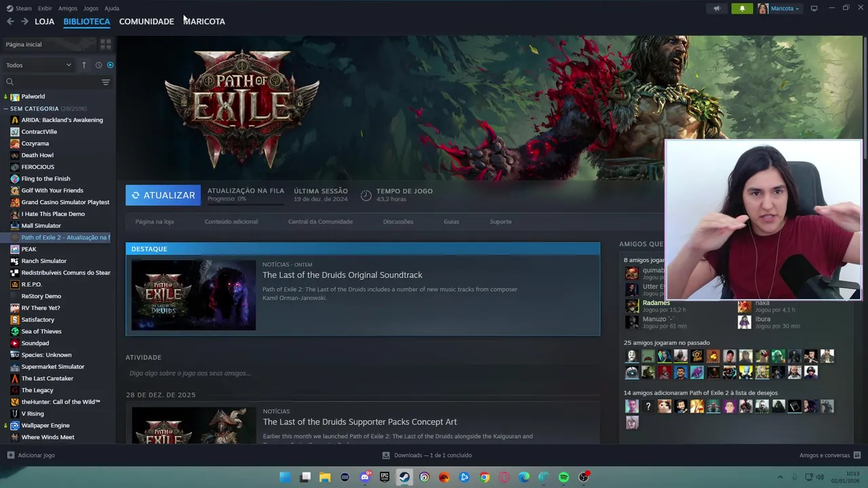Select PEAK in the game list
Image resolution: width=868 pixels, height=488 pixels.
click(x=28, y=249)
